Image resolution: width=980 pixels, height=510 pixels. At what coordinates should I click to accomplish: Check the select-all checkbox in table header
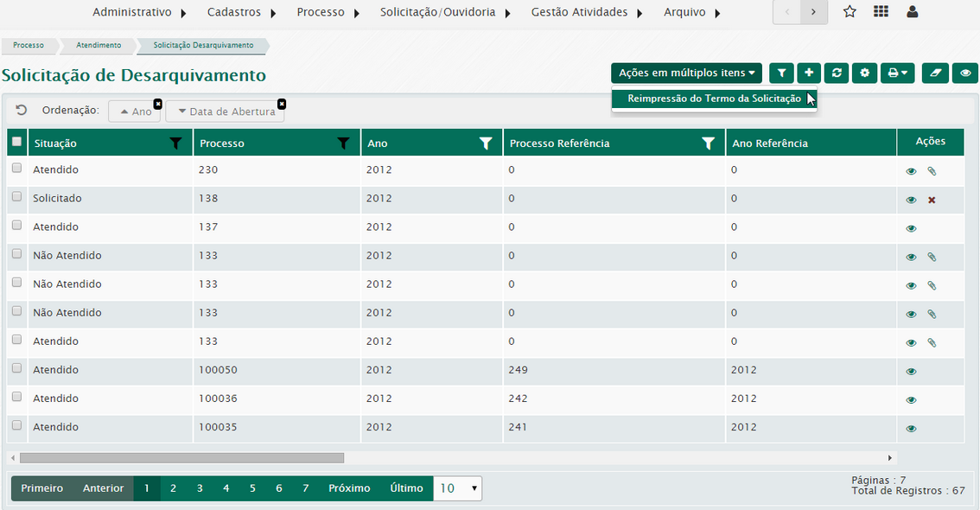click(16, 142)
